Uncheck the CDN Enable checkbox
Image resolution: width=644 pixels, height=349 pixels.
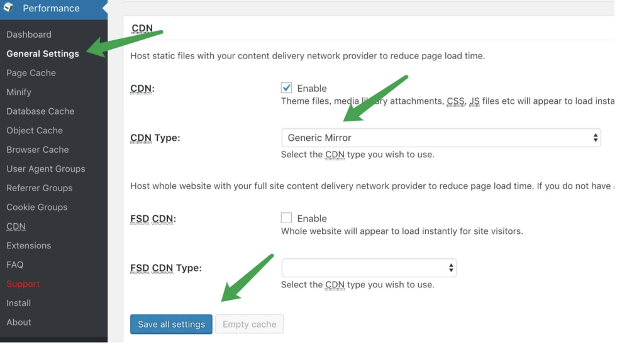[x=286, y=88]
